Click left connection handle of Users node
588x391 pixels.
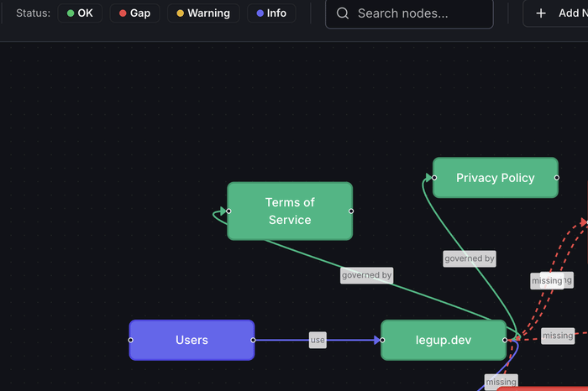click(x=130, y=340)
